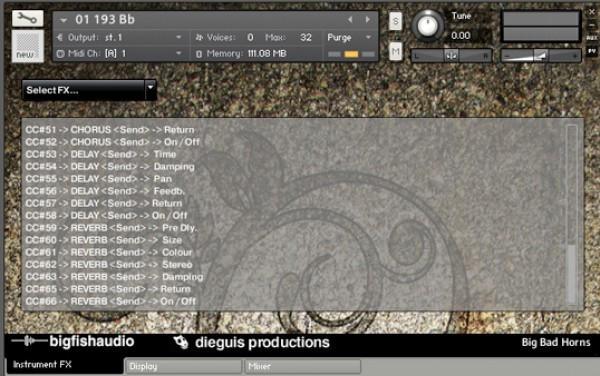The width and height of the screenshot is (600, 376).
Task: Select CC#57 DELAY Send Return row
Action: tap(104, 203)
